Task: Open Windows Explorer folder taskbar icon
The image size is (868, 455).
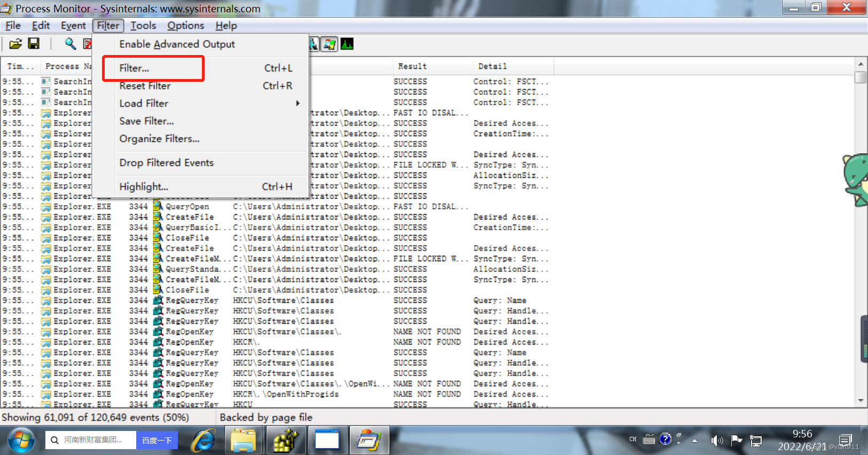Action: click(244, 441)
